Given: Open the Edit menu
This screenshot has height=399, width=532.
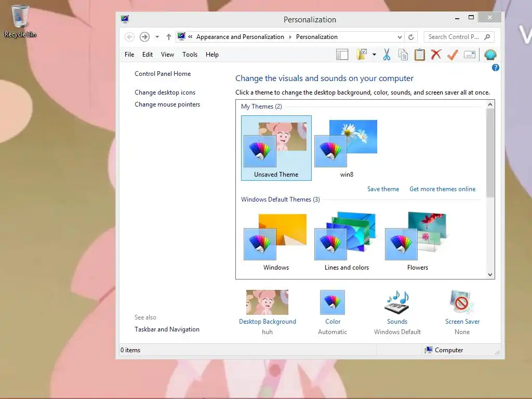Looking at the screenshot, I should (147, 54).
